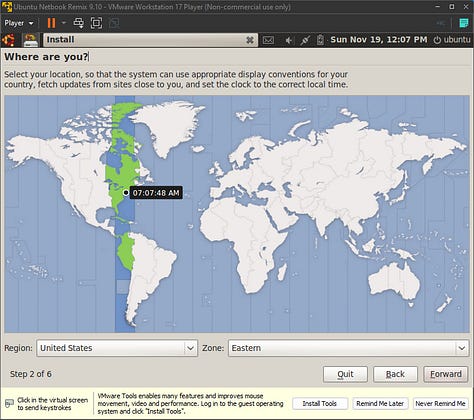Toggle VMware Unity mode icon
This screenshot has width=474, height=420.
click(x=114, y=23)
